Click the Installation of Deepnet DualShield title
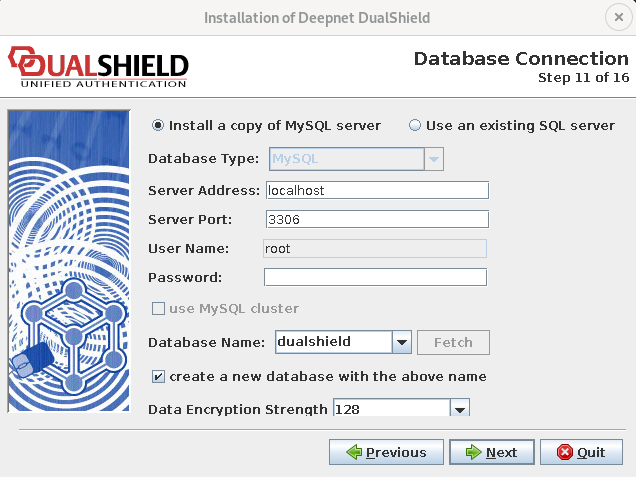This screenshot has height=477, width=636. pyautogui.click(x=317, y=18)
